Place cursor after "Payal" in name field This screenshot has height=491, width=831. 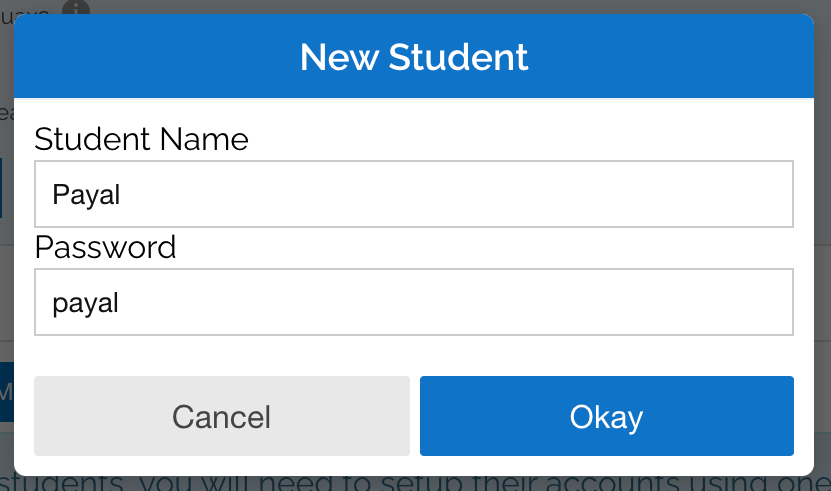coord(121,194)
